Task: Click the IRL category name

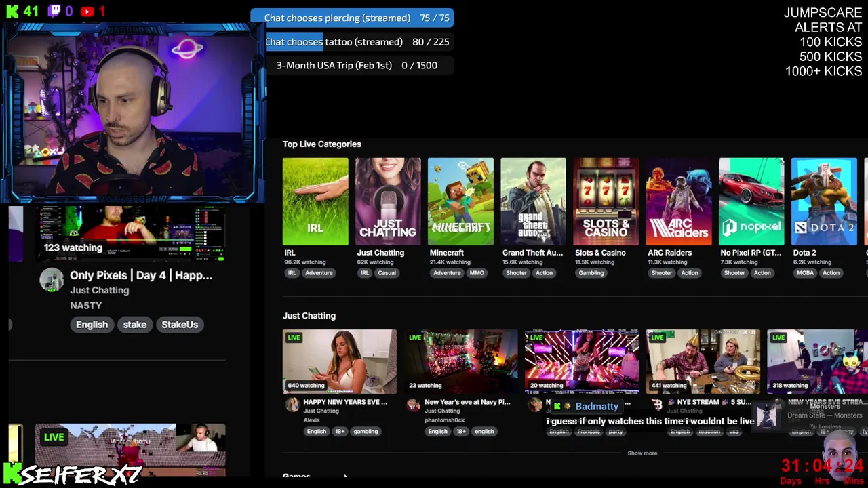Action: (290, 253)
